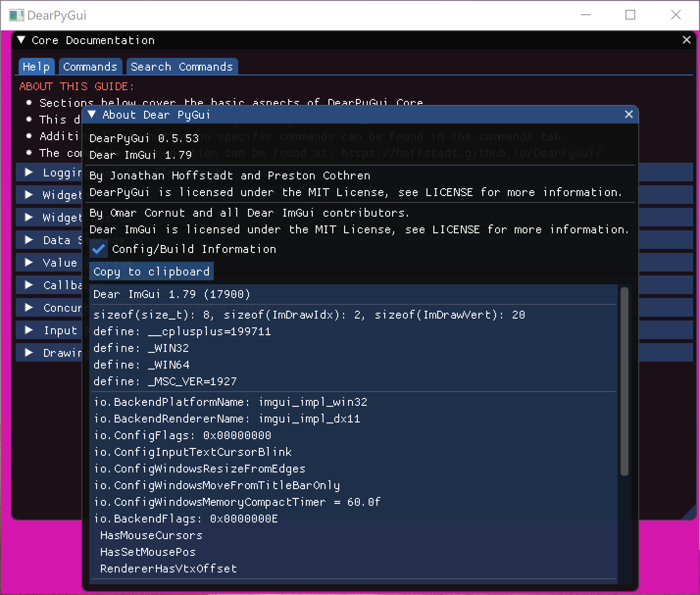Click 'io.ConfigWindowsResizeFromEdges' line

tap(200, 469)
